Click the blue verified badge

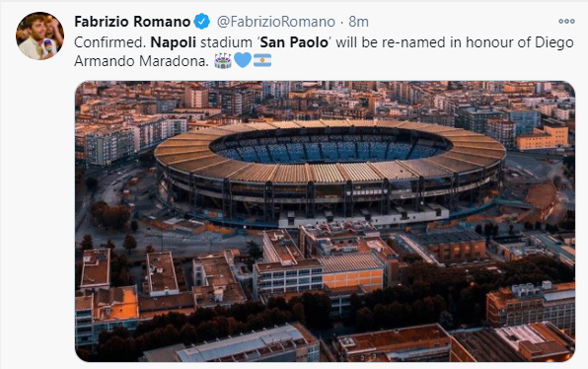(201, 22)
